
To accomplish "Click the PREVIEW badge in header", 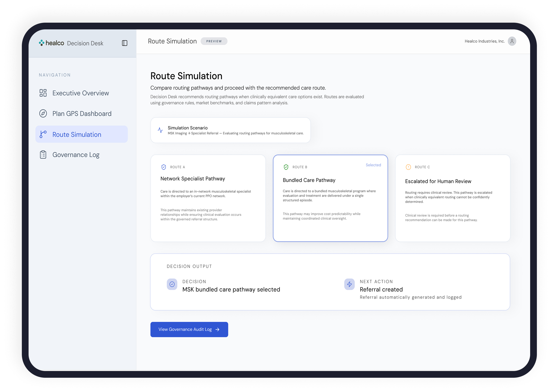I will pos(214,41).
